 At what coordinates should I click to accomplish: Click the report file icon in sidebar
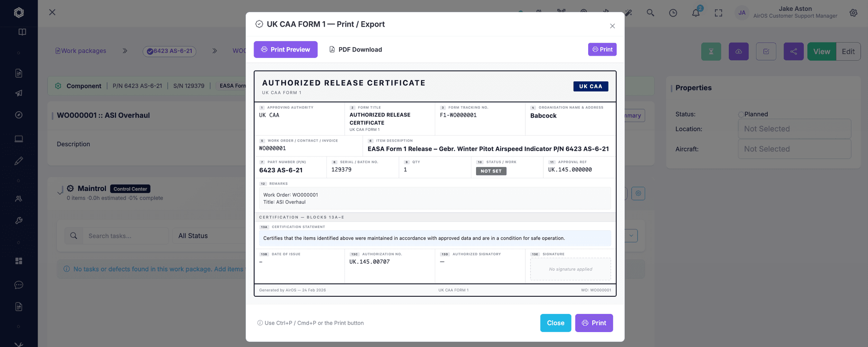(19, 307)
